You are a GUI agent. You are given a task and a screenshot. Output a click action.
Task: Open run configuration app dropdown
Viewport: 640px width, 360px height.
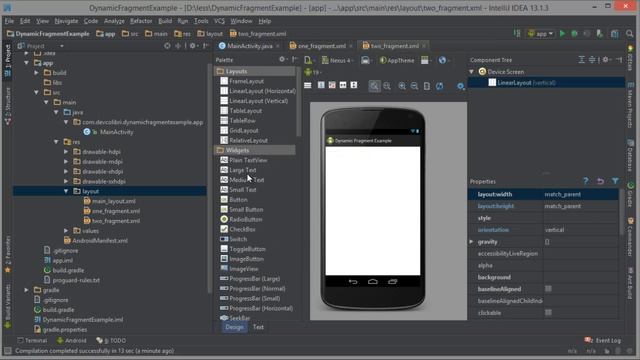541,34
